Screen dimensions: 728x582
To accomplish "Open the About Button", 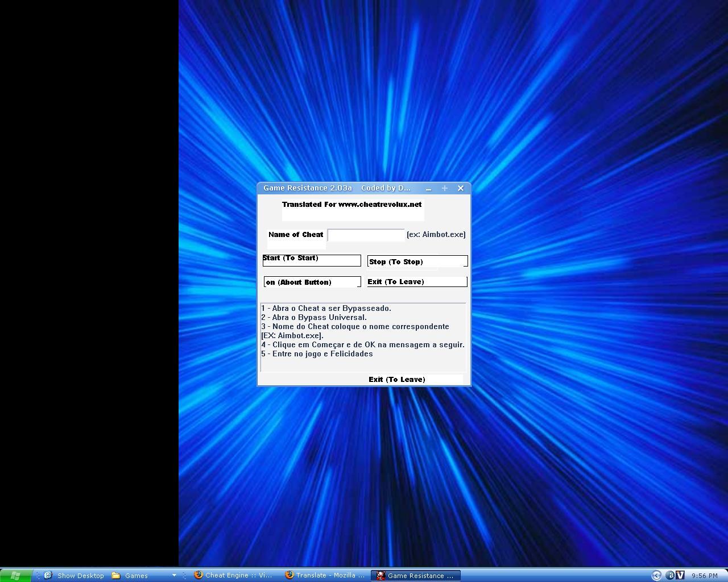I will pos(312,282).
